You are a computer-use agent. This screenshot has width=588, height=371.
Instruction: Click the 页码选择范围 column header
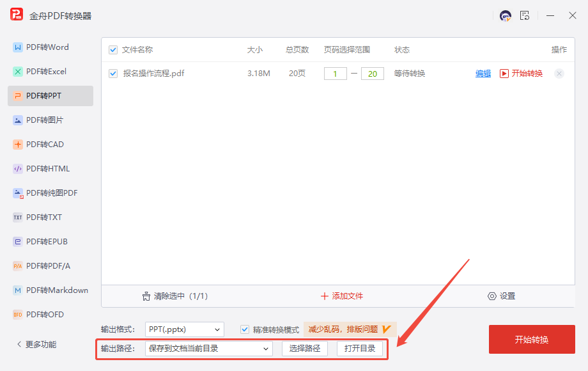347,50
